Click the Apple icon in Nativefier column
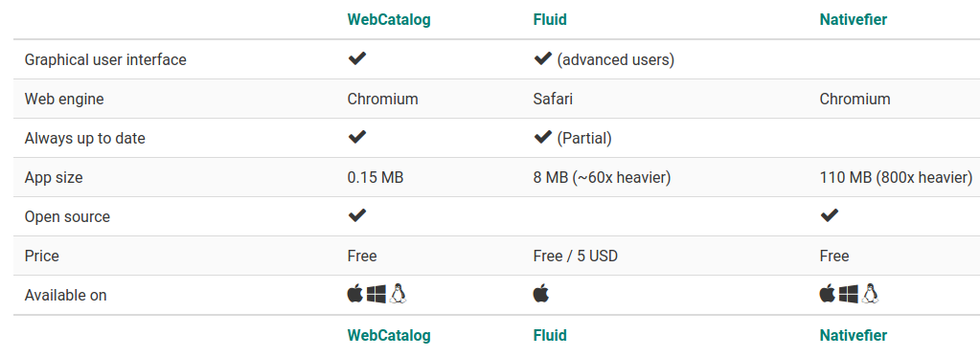This screenshot has width=980, height=357. click(x=828, y=293)
